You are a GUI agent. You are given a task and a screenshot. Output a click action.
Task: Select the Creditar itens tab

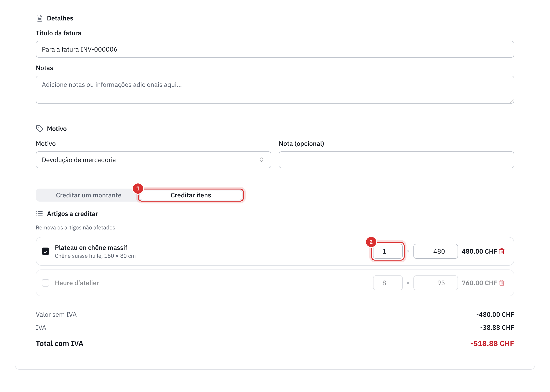(x=191, y=195)
